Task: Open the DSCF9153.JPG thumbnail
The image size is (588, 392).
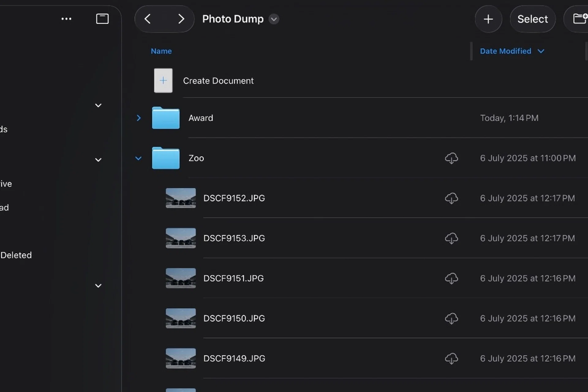Action: 181,238
